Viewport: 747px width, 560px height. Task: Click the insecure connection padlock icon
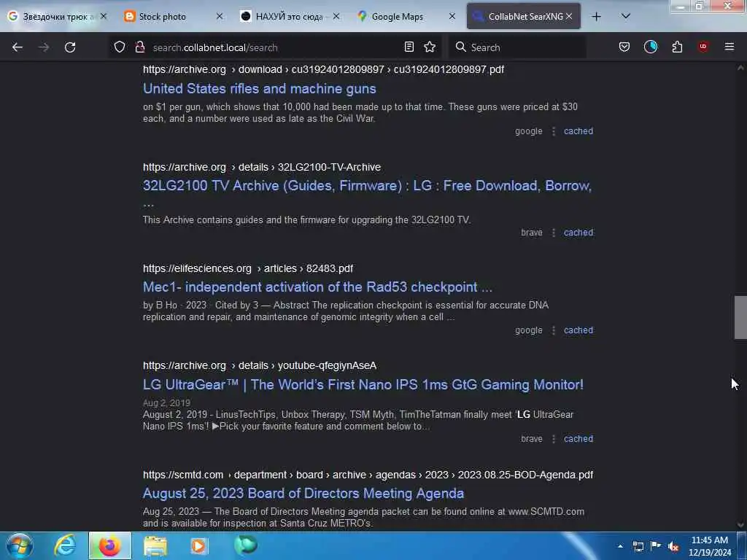coord(139,47)
